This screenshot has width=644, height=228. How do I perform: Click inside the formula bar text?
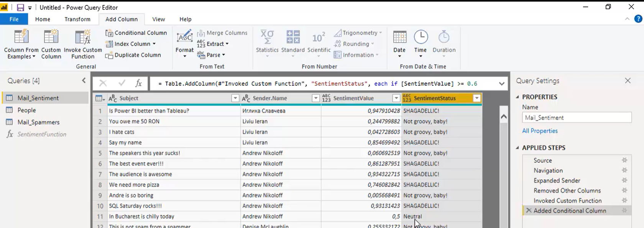point(317,84)
